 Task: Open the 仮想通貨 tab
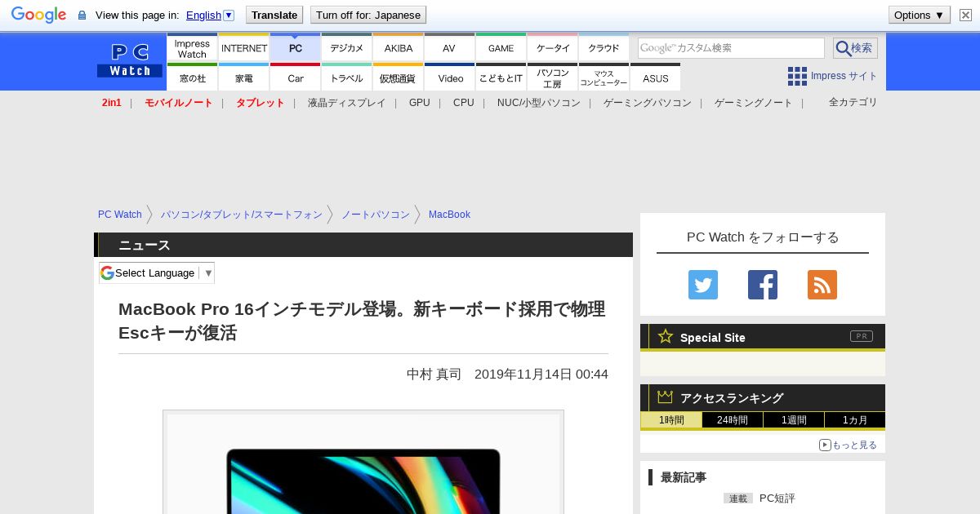pos(399,78)
